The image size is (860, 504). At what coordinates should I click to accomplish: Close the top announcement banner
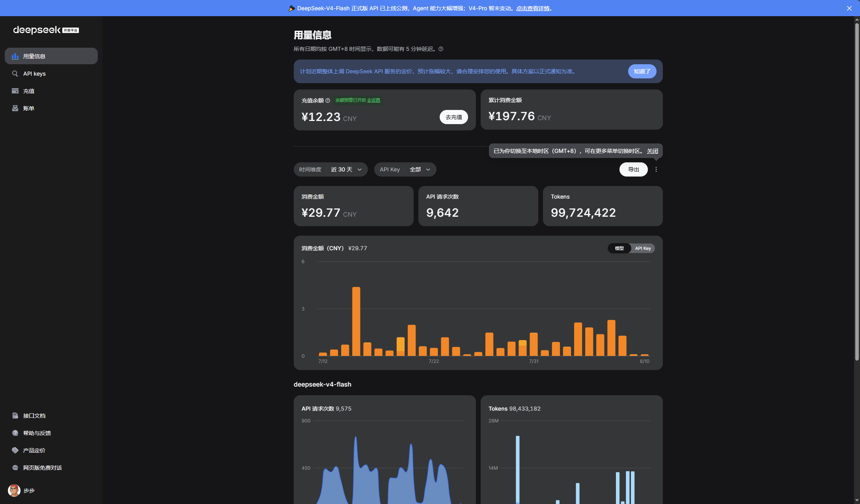(x=849, y=8)
